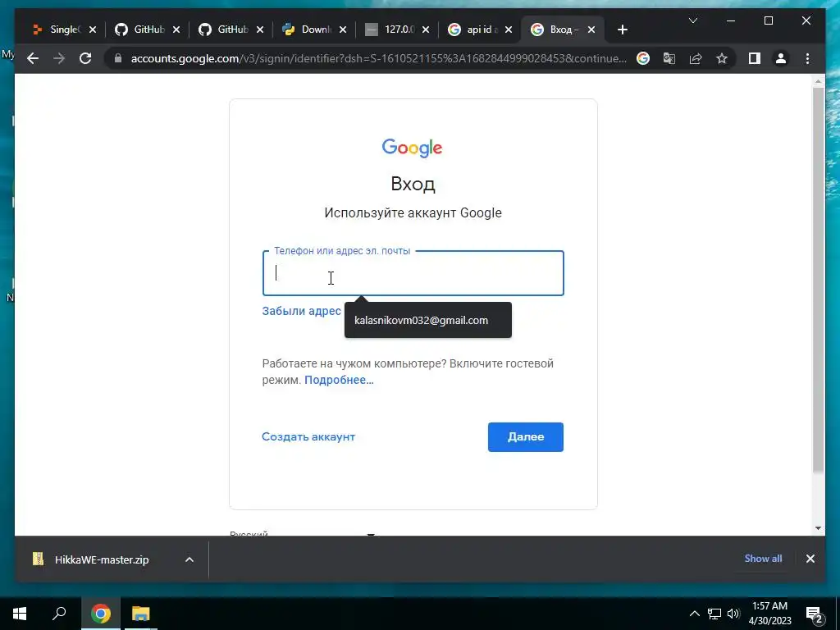Viewport: 840px width, 630px height.
Task: View site info via the lock icon
Action: pos(118,58)
